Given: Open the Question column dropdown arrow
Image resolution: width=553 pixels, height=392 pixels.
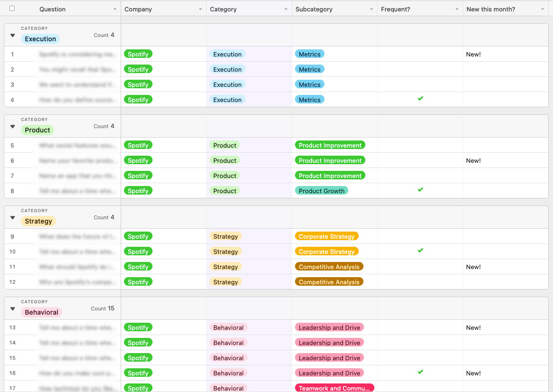Looking at the screenshot, I should point(115,9).
